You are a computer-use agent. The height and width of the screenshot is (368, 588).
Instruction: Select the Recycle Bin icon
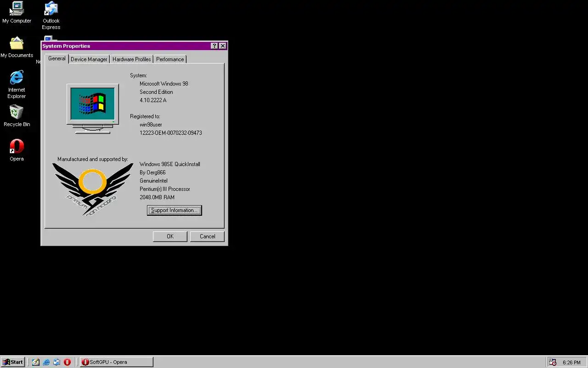pos(17,116)
